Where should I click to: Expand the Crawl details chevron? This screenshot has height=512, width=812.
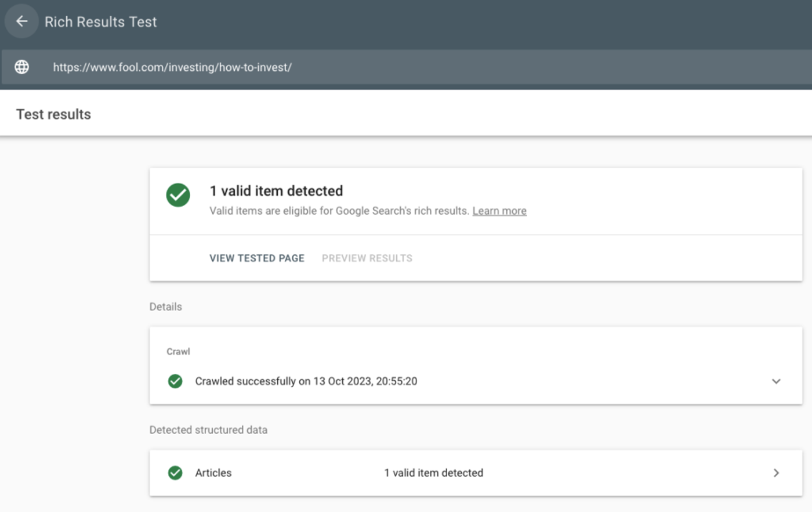pos(776,381)
